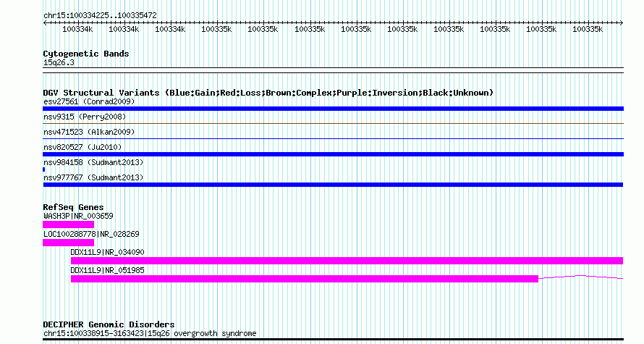Image resolution: width=644 pixels, height=344 pixels.
Task: Click the black 15q26 overgrowth syndrome bar
Action: click(333, 340)
